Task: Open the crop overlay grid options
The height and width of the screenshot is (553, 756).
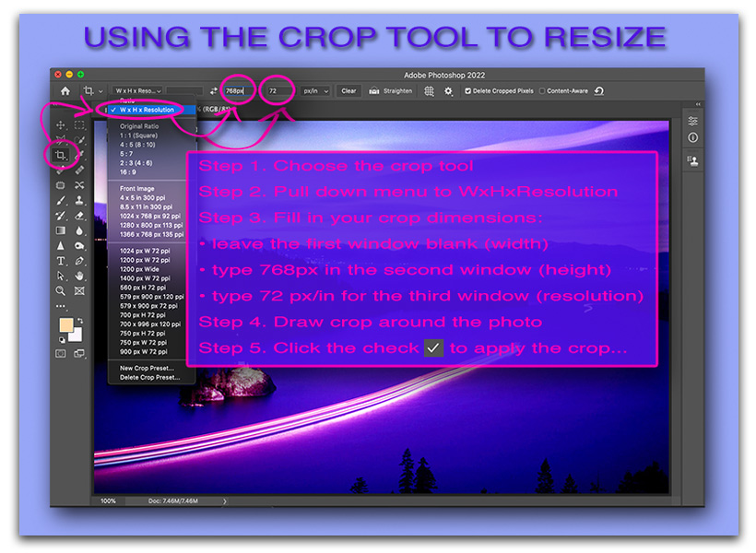Action: [x=430, y=91]
